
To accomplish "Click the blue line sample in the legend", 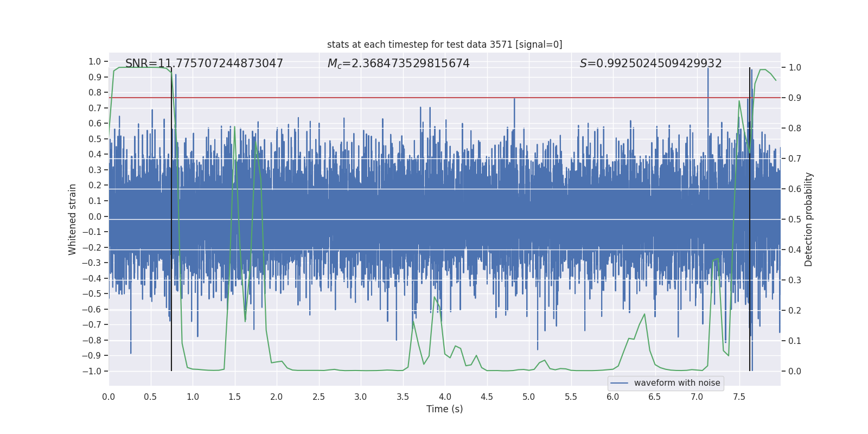I will tap(619, 383).
